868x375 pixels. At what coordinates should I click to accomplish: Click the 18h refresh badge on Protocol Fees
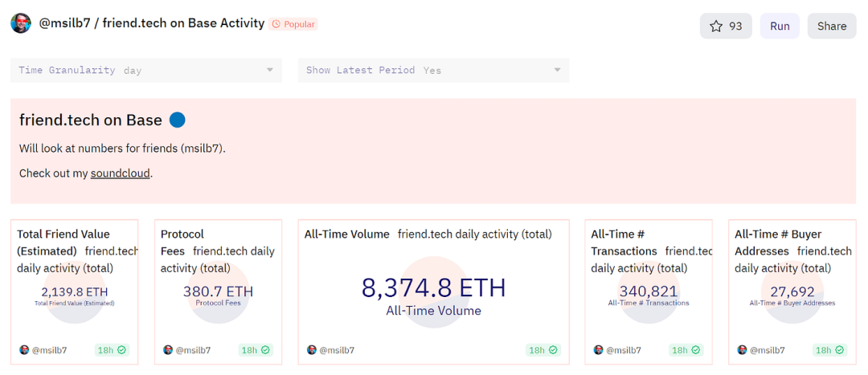click(x=256, y=350)
